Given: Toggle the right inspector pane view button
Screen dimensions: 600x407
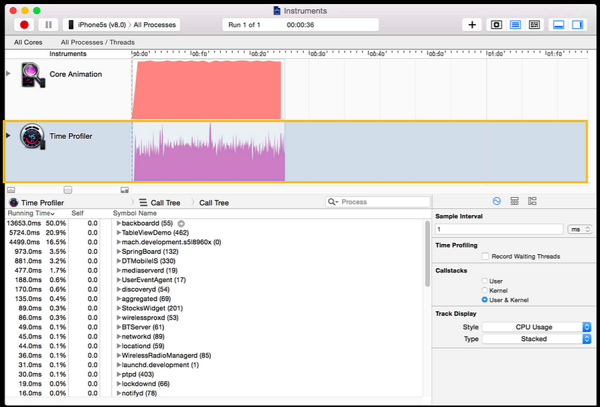Looking at the screenshot, I should 577,24.
